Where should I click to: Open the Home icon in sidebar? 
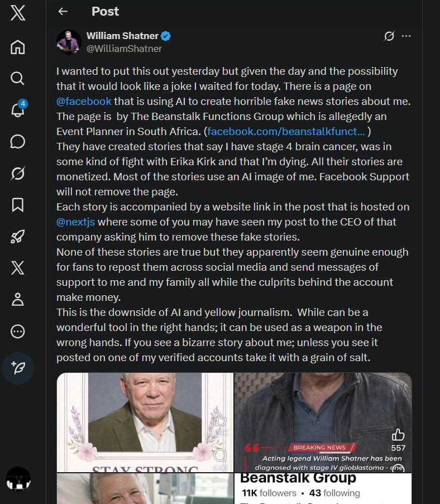click(x=18, y=47)
